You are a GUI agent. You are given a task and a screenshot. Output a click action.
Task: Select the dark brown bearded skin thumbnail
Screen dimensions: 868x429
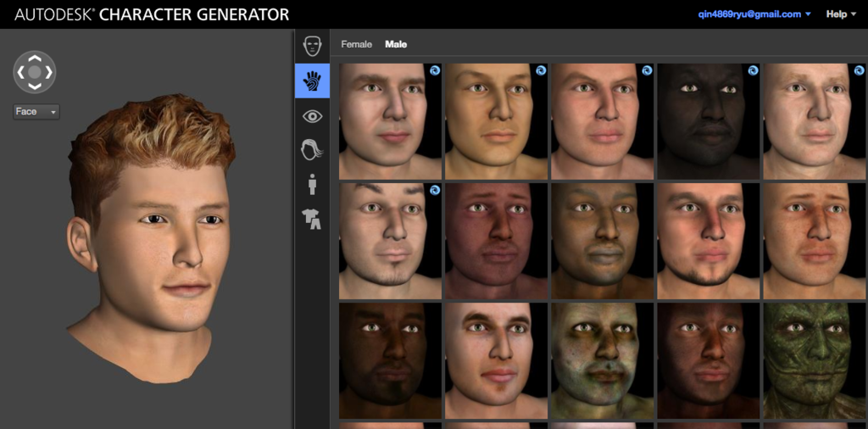[390, 360]
